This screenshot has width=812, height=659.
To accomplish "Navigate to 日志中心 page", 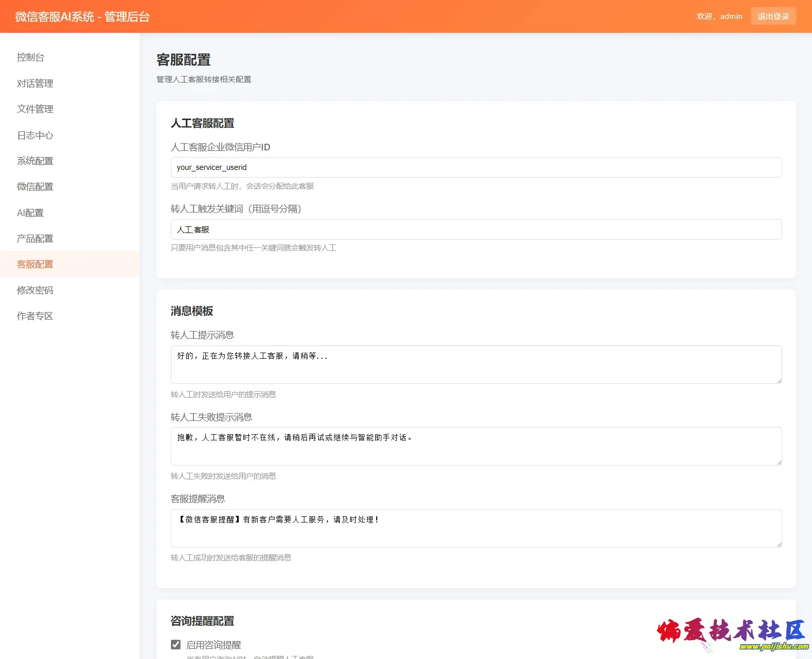I will click(x=35, y=135).
